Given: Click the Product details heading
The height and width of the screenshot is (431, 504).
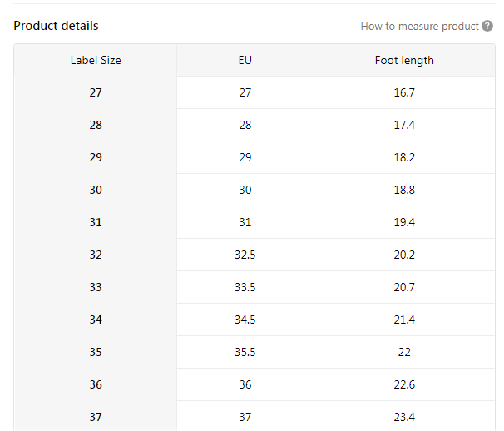Looking at the screenshot, I should (56, 26).
